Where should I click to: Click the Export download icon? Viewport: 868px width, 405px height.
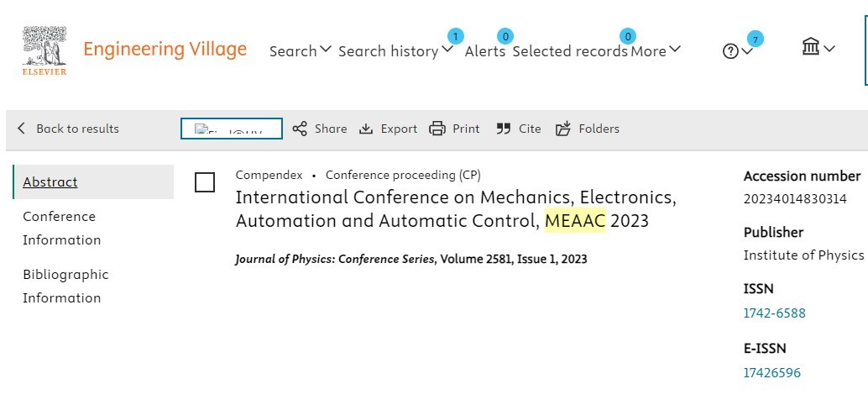[x=366, y=129]
